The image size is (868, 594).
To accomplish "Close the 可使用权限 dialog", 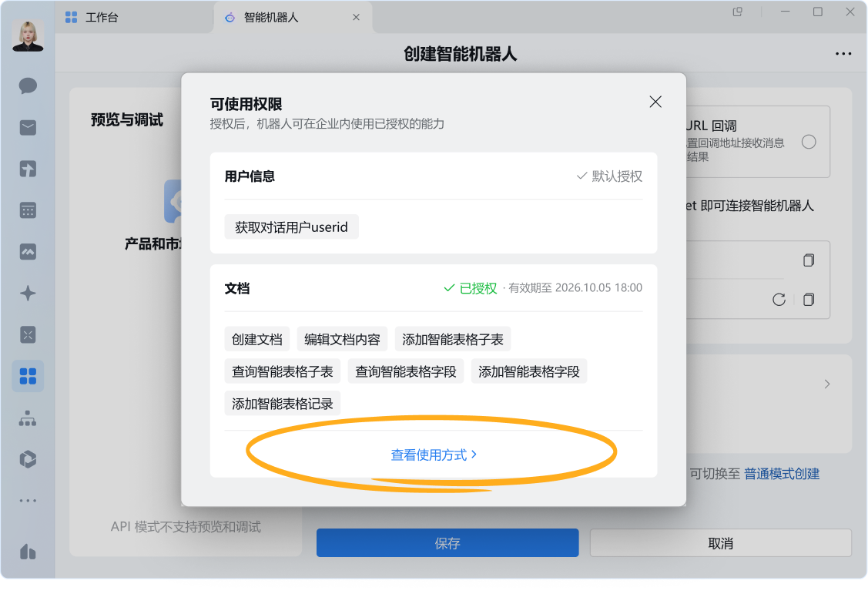I will point(655,102).
